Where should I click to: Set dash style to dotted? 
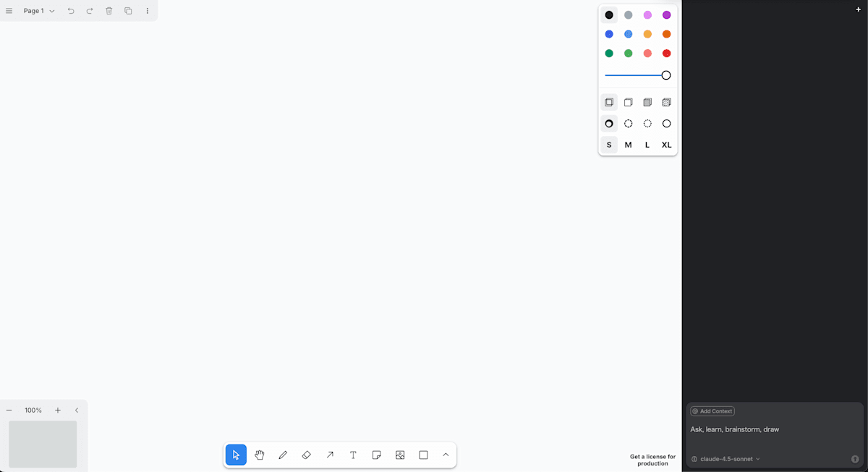(x=647, y=124)
